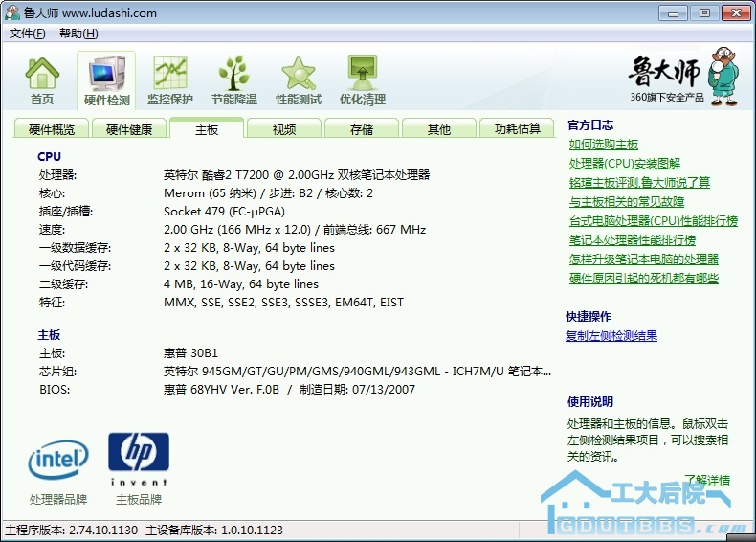Select the 硬件检测 hardware detection icon

coord(106,81)
